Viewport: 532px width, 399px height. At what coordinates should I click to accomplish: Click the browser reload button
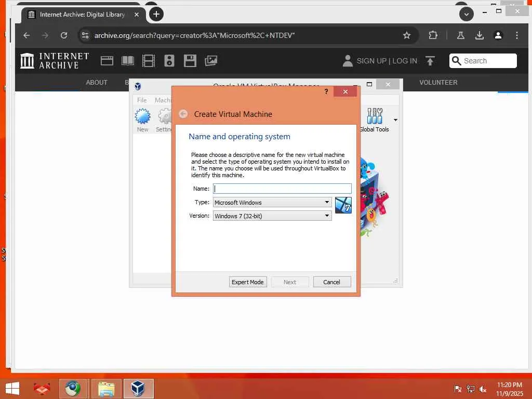click(64, 35)
